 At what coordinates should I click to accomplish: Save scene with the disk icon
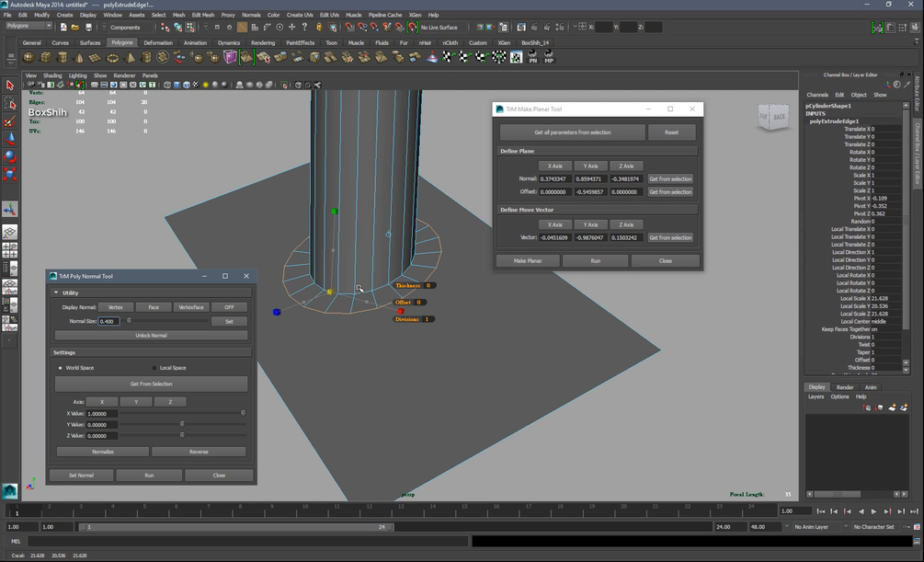pos(88,27)
